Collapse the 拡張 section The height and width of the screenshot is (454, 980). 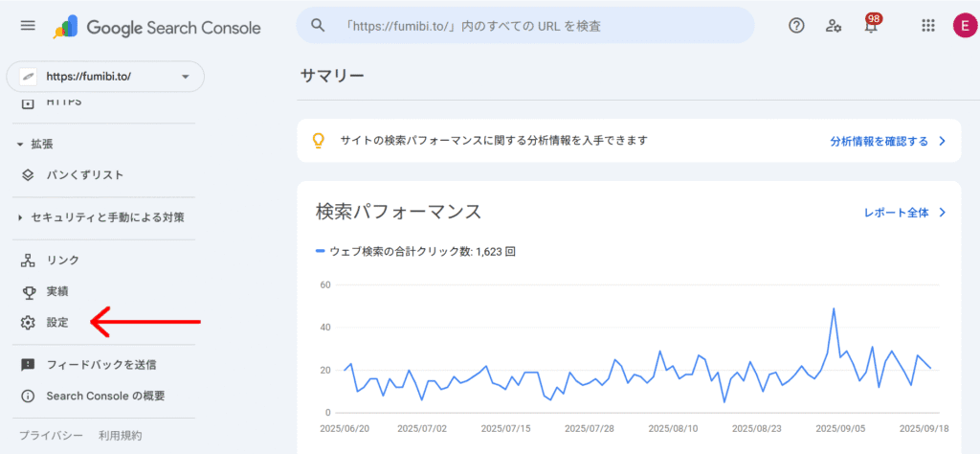point(35,144)
